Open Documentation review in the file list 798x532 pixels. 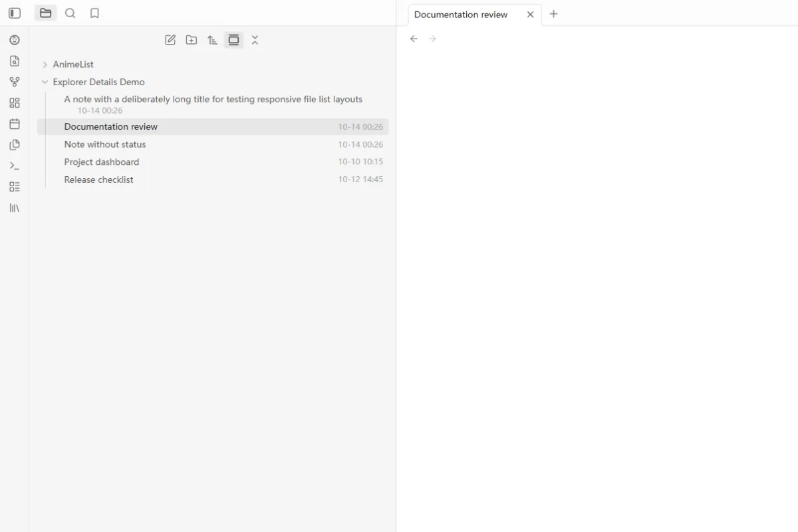[x=213, y=127]
